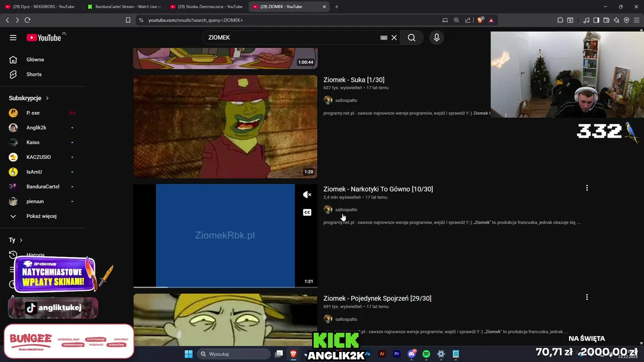644x362 pixels.
Task: Open the YouTube hamburger guide menu
Action: click(x=13, y=38)
